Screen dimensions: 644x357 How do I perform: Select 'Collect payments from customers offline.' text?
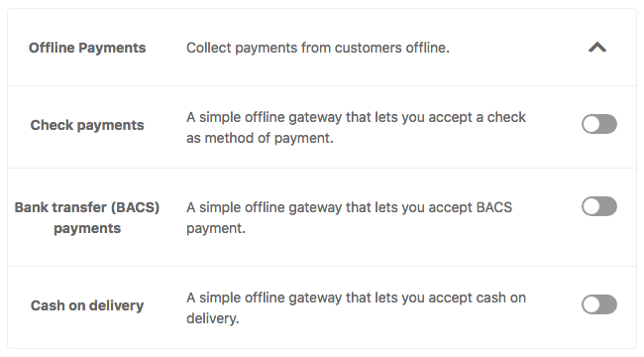point(318,48)
